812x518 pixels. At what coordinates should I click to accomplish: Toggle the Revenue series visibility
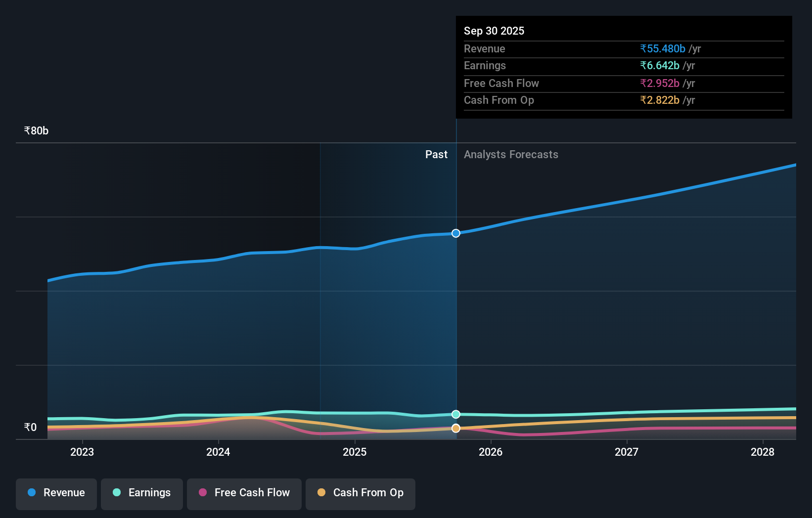(56, 493)
